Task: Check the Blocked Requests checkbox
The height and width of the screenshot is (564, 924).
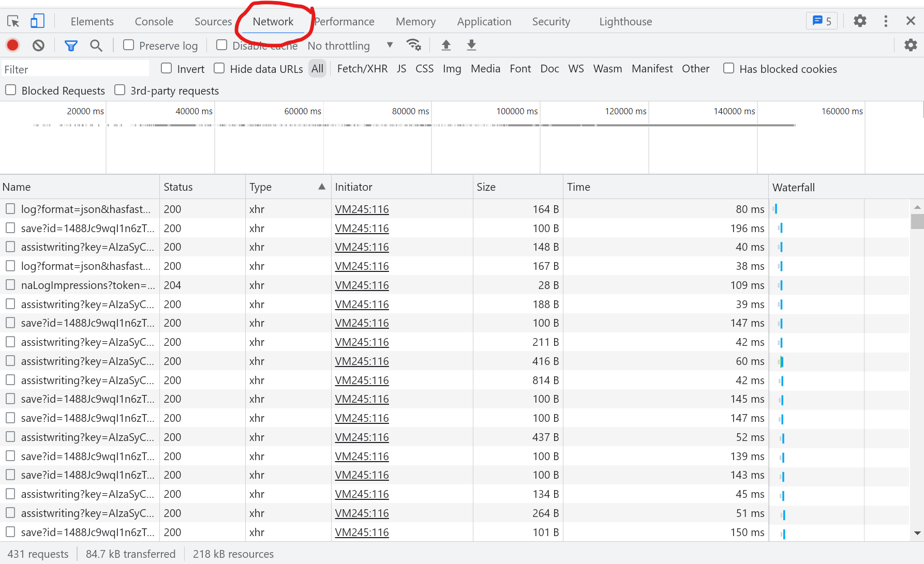Action: [10, 90]
